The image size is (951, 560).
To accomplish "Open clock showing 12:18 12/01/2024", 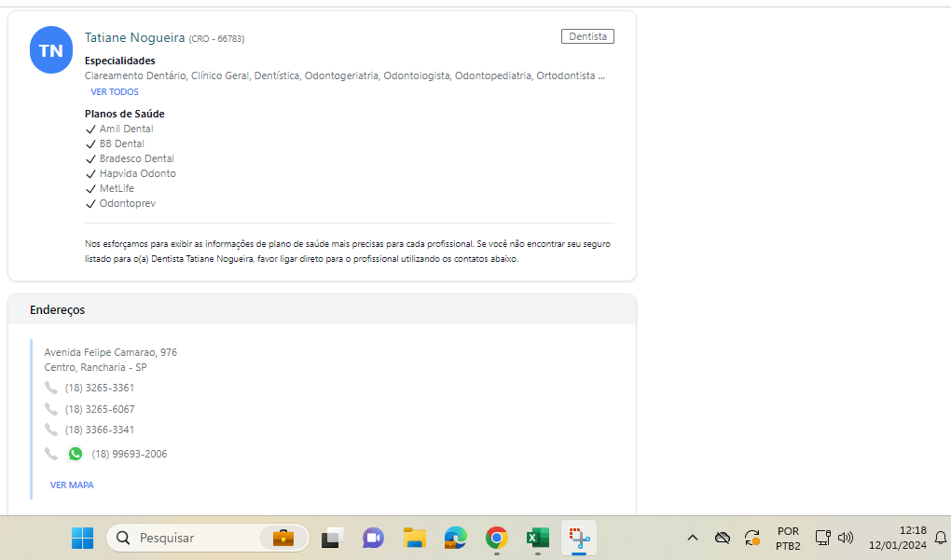I will pyautogui.click(x=898, y=538).
